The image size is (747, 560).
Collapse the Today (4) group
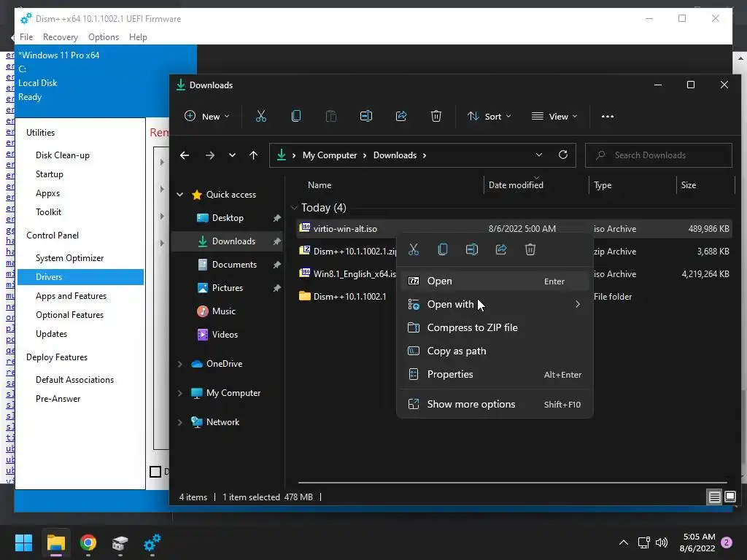[x=294, y=208]
